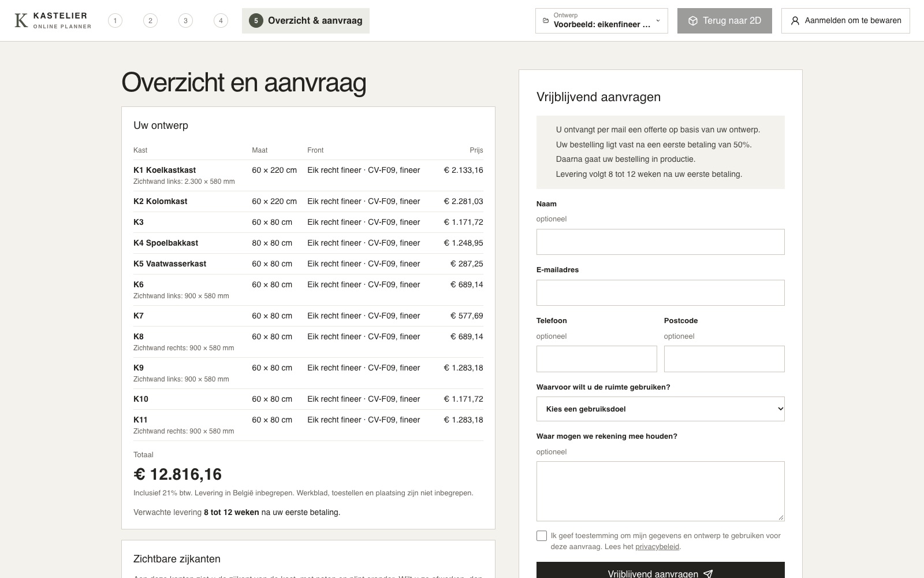
Task: Open the Ontwerp design dropdown
Action: pyautogui.click(x=601, y=21)
